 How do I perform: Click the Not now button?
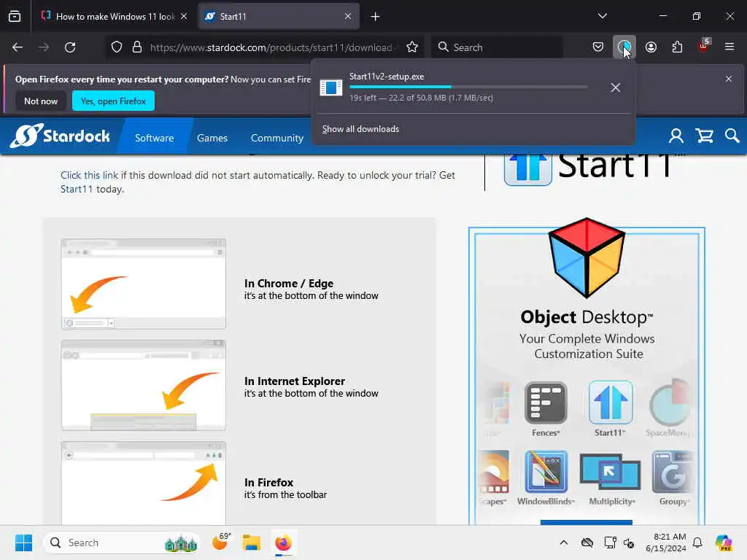41,101
